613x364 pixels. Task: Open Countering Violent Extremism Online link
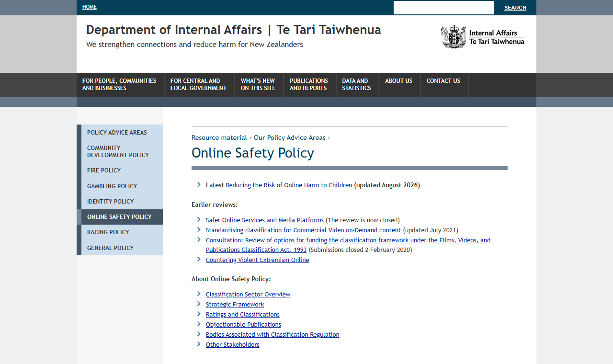pos(258,260)
